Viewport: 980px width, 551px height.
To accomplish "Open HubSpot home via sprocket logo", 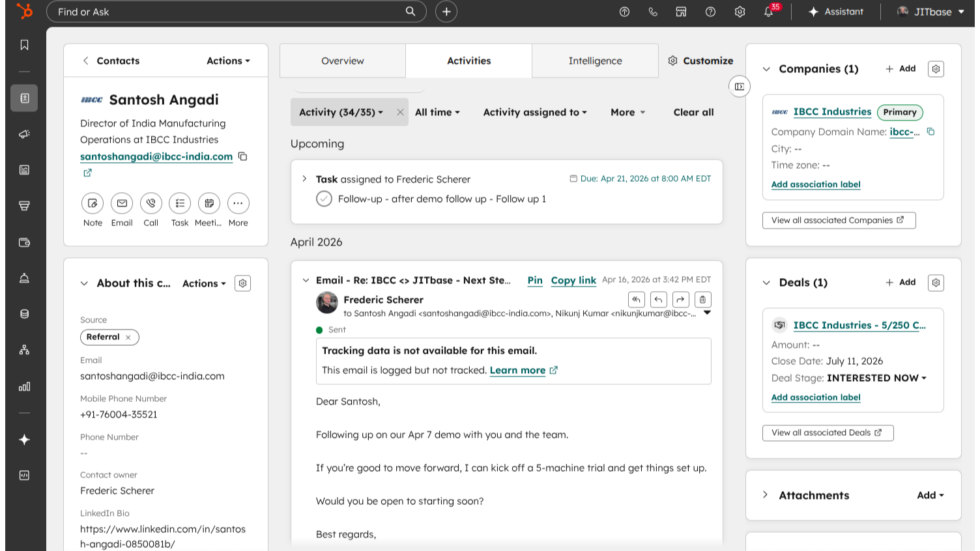I will coord(24,11).
